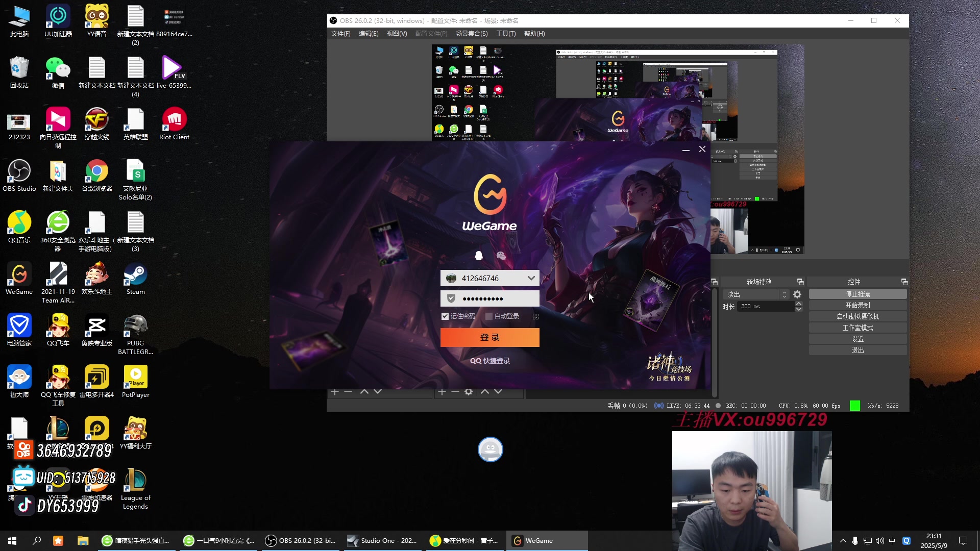Open the League of Legends desktop icon
The width and height of the screenshot is (980, 551).
[x=135, y=489]
